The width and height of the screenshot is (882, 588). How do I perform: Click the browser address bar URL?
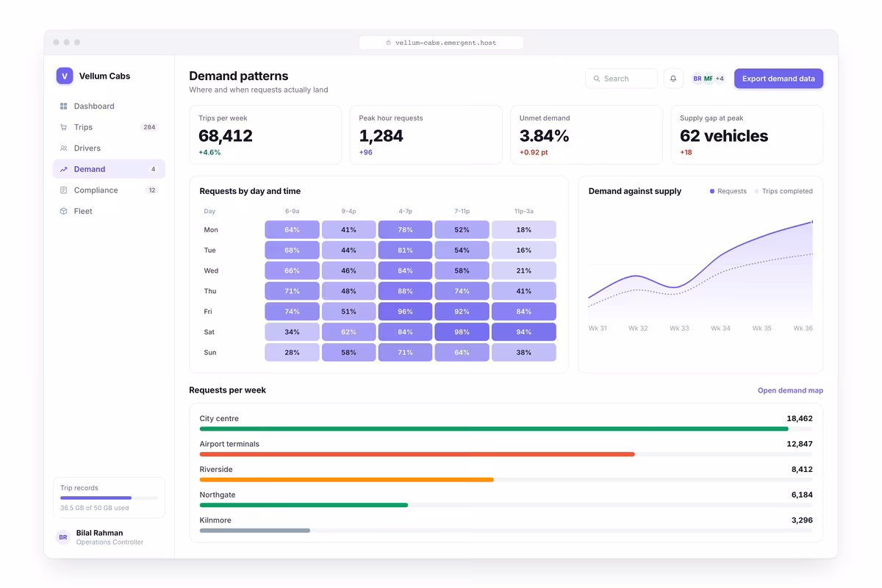(441, 43)
